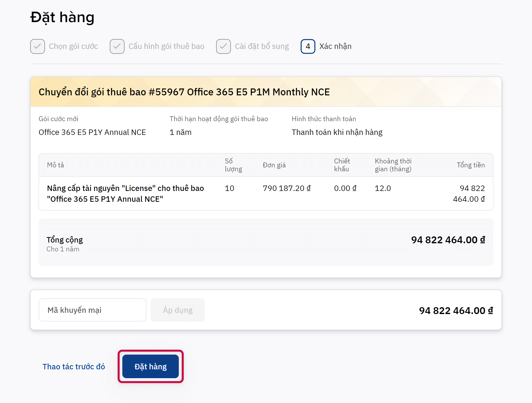Click Thanh toán khi nhận hàng payment method
532x403 pixels.
point(337,132)
